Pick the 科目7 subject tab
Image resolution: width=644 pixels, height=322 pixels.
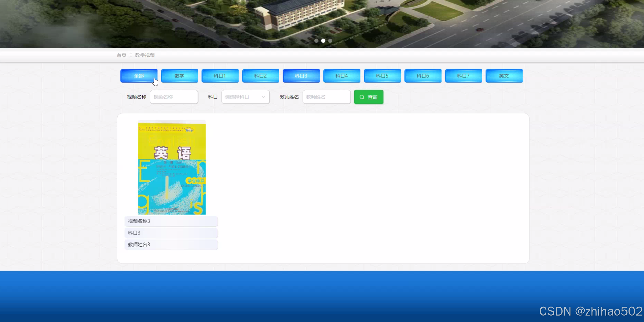click(x=463, y=76)
